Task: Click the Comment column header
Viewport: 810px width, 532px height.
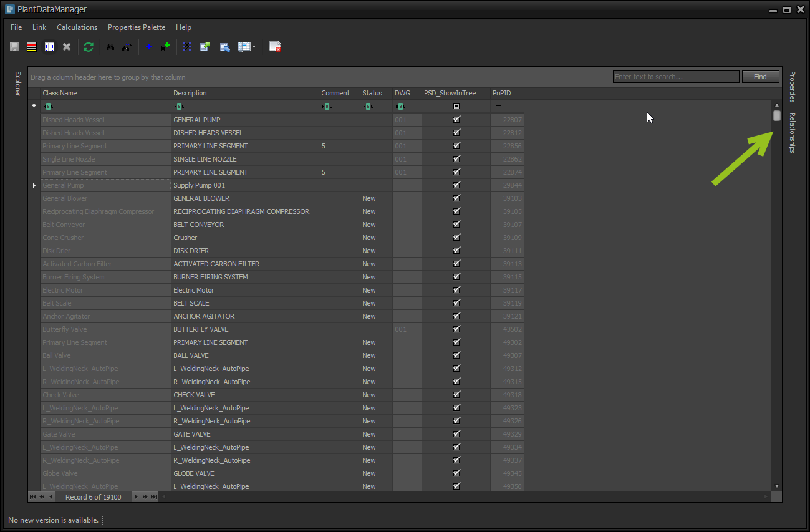Action: point(339,93)
